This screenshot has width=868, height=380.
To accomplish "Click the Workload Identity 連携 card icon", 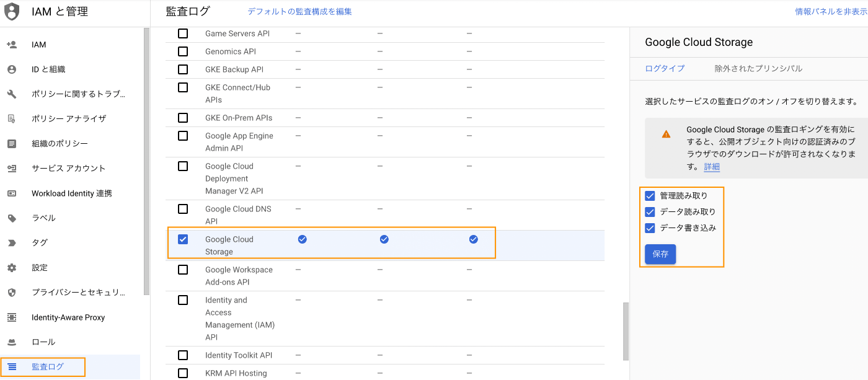I will (12, 193).
